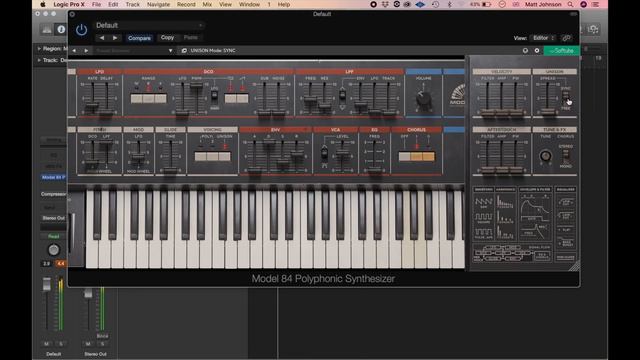Click the Compare button

coord(139,38)
